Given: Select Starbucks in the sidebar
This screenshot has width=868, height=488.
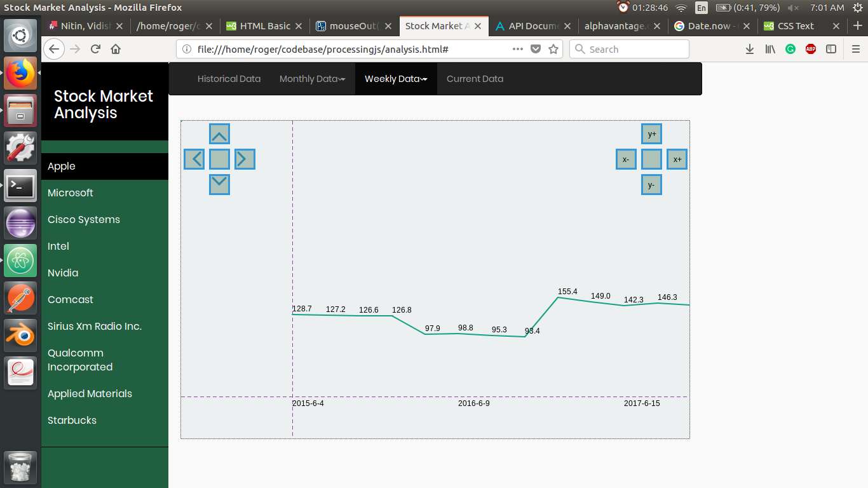Looking at the screenshot, I should pos(105,421).
